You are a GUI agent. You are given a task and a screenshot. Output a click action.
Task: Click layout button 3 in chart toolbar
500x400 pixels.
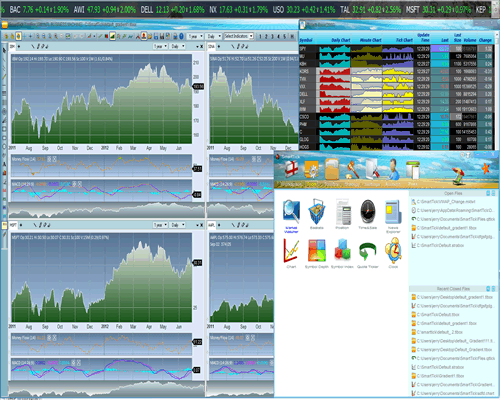272,36
